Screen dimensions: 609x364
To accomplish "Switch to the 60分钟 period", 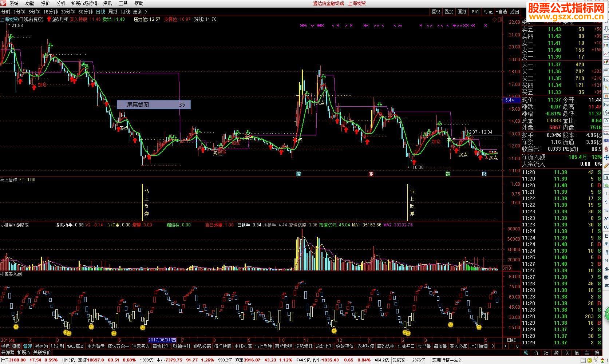I will coord(86,12).
